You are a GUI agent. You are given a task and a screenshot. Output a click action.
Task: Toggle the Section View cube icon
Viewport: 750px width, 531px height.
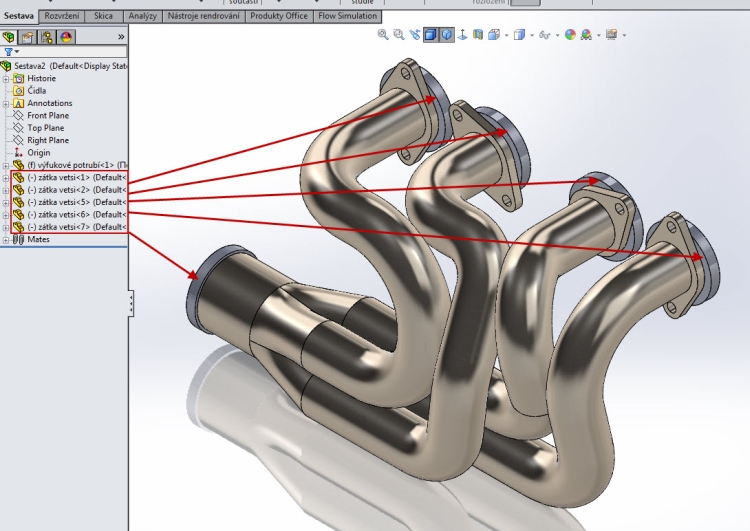click(x=430, y=34)
